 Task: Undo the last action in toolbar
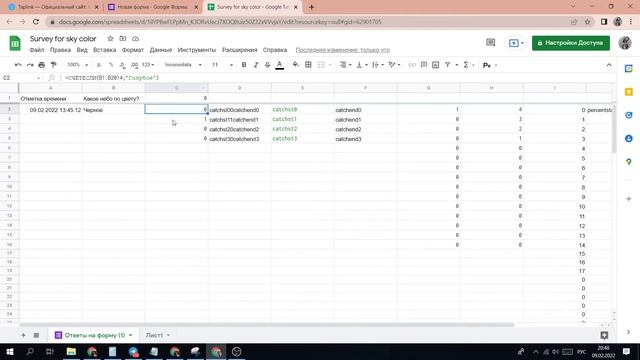coord(18,65)
